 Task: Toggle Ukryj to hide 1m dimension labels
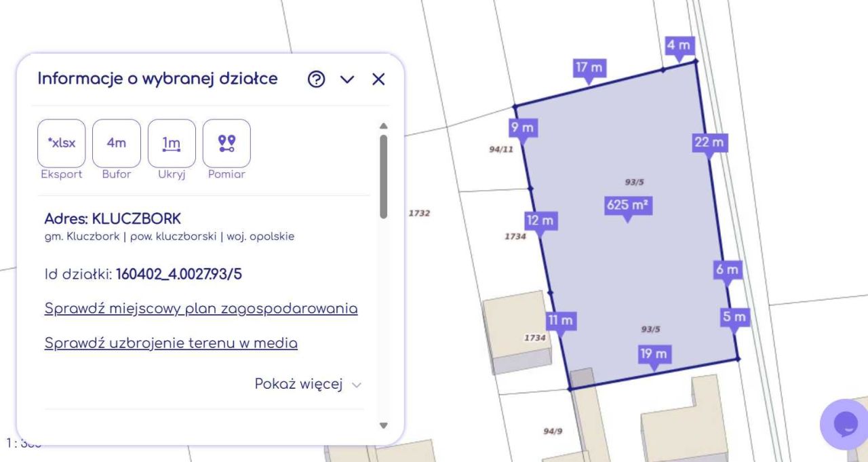tap(172, 143)
